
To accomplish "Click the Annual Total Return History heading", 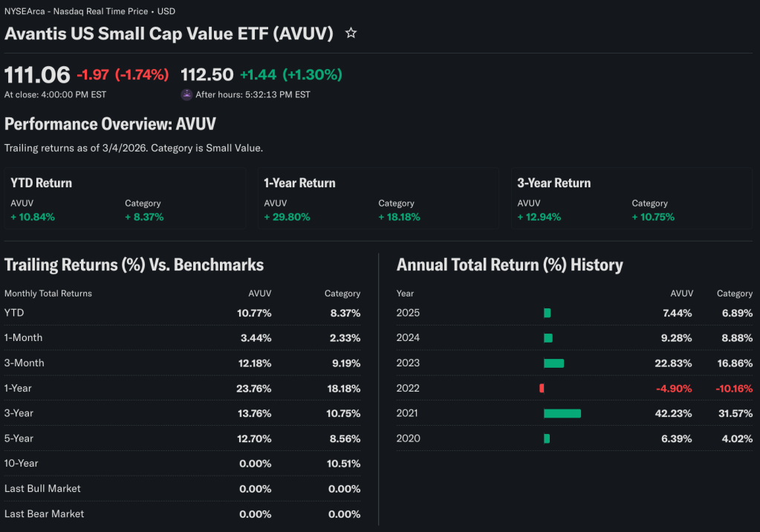I will (510, 265).
